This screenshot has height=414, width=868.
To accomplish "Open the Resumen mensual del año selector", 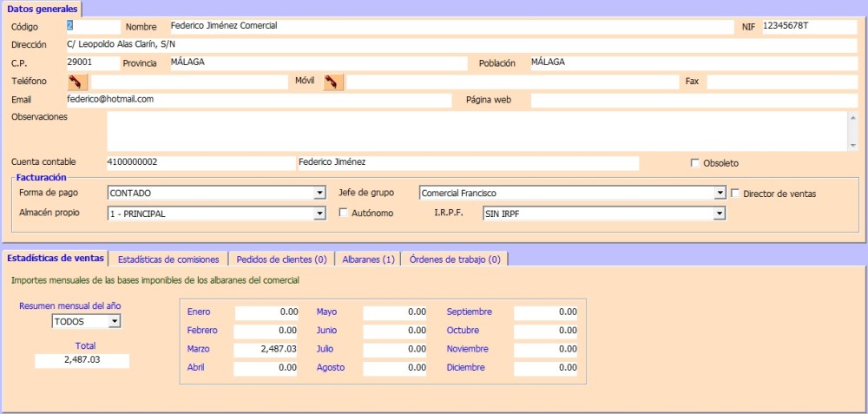I will click(x=115, y=322).
